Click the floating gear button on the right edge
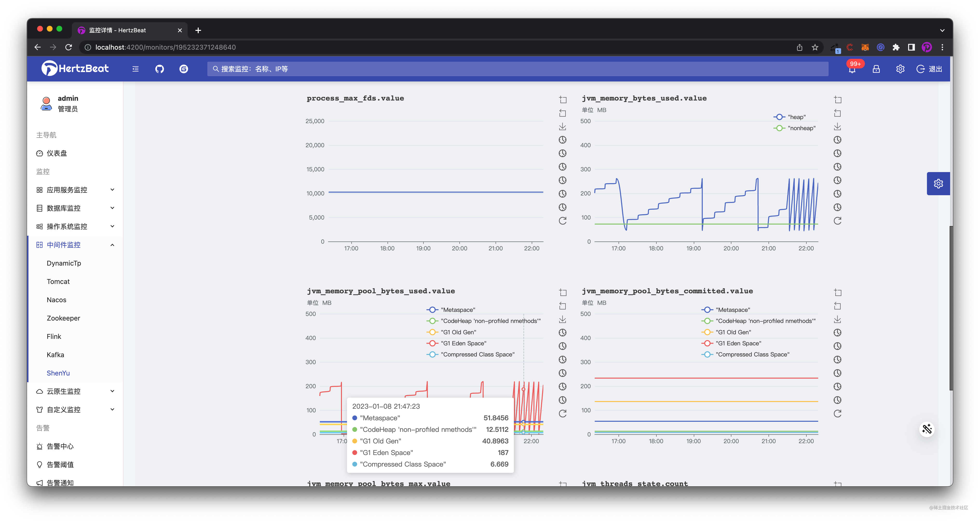This screenshot has height=522, width=980. pyautogui.click(x=938, y=183)
